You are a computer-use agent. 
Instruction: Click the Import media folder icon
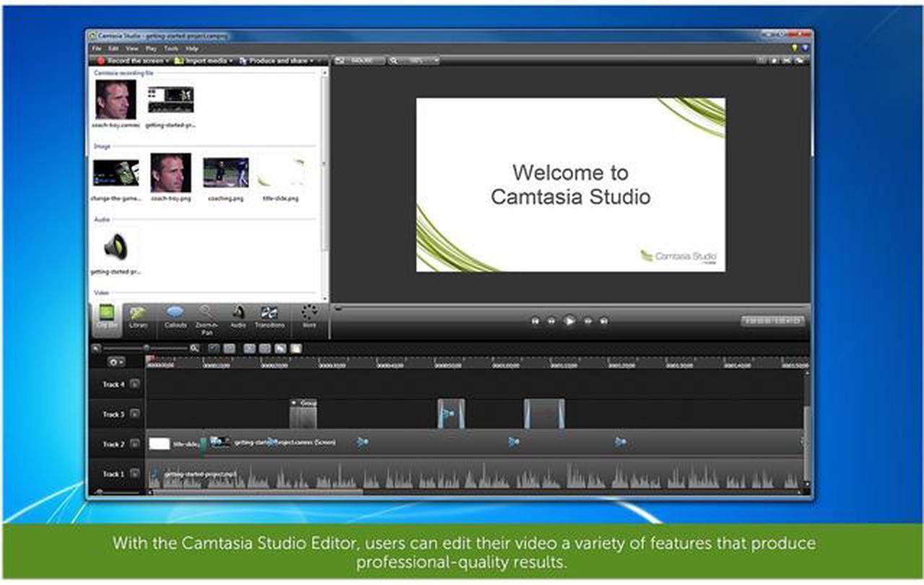[x=179, y=61]
